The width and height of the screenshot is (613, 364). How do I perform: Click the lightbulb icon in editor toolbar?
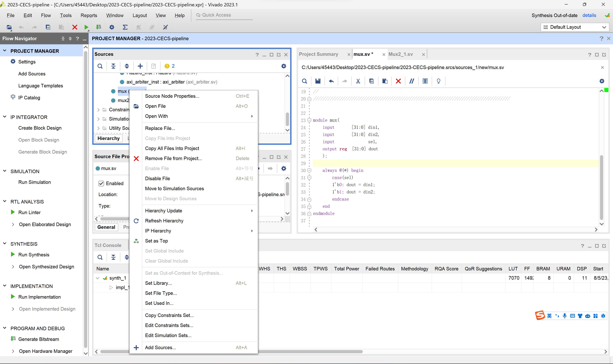pos(438,81)
